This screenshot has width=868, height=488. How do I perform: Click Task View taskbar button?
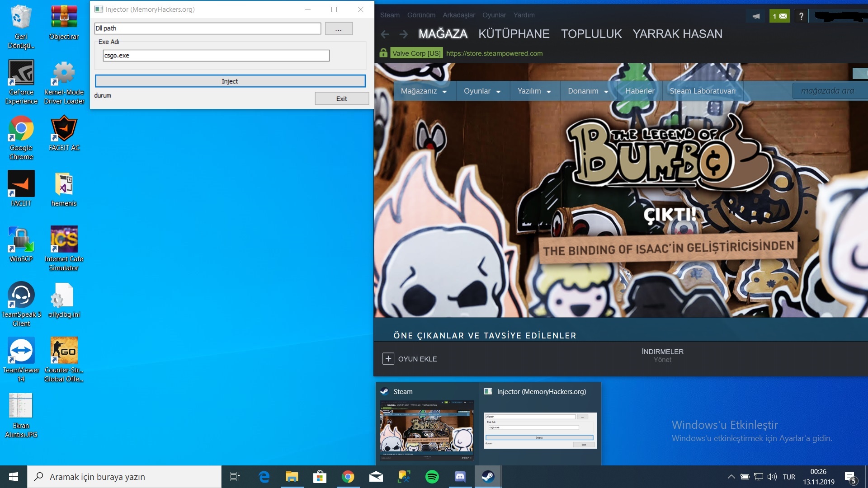235,477
